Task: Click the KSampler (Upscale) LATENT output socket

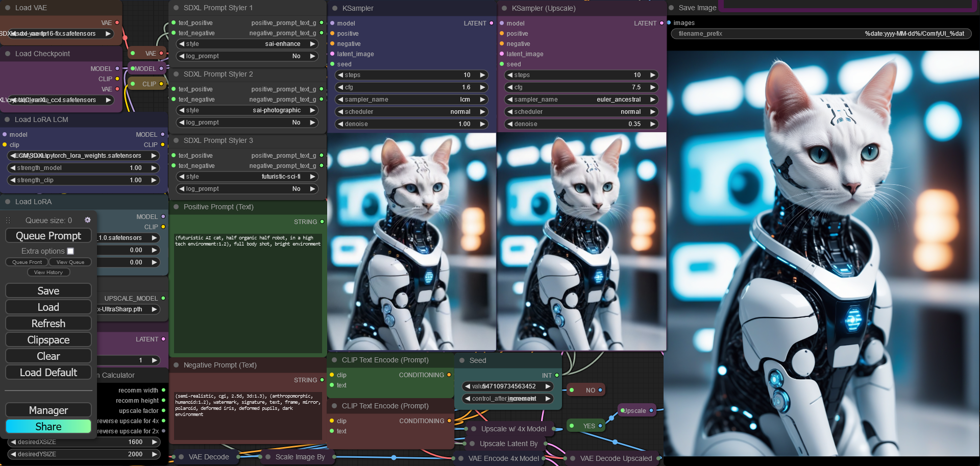Action: point(661,23)
